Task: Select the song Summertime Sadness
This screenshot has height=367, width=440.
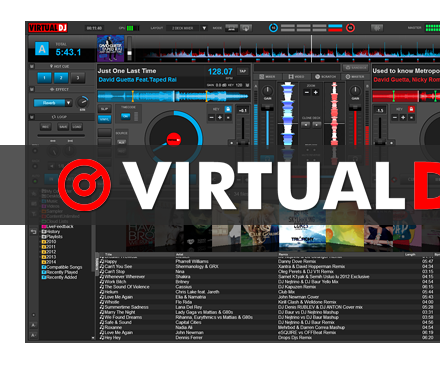Action: (267, 307)
